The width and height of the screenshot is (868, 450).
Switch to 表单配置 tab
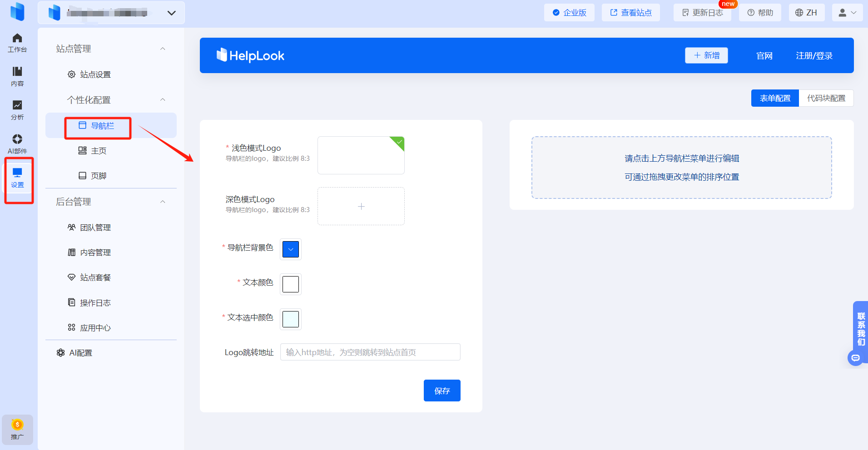point(775,98)
